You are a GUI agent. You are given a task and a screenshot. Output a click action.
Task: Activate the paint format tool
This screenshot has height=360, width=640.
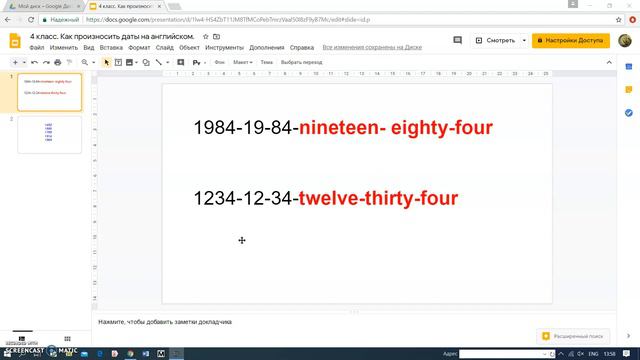(x=69, y=62)
